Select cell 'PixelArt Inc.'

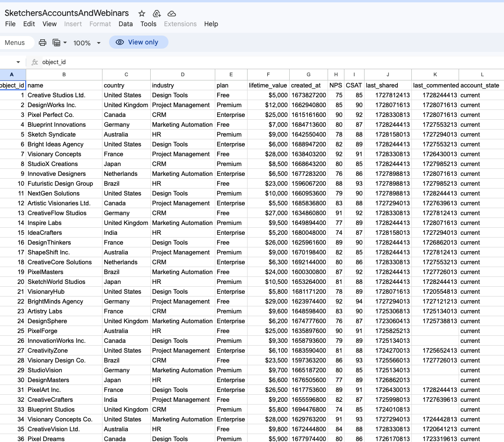tap(64, 390)
